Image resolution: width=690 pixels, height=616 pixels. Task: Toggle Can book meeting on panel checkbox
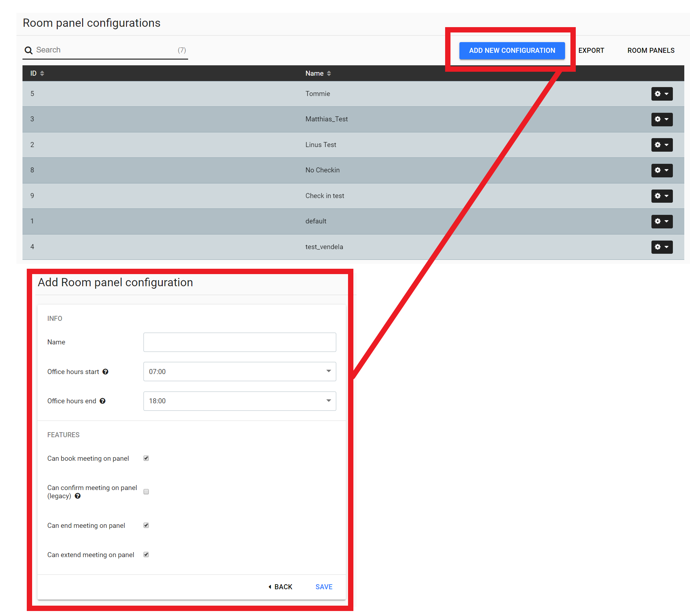pyautogui.click(x=146, y=458)
